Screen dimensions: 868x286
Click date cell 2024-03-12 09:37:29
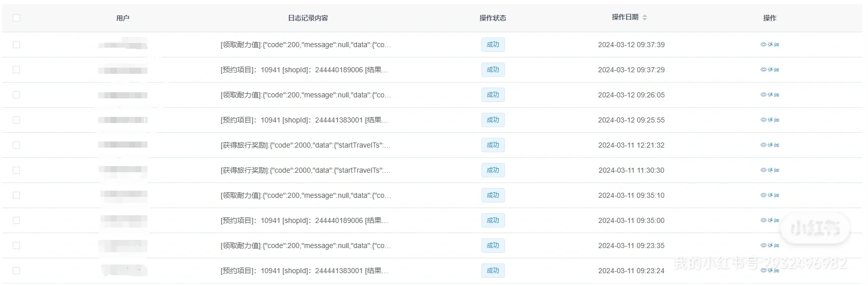coord(631,70)
